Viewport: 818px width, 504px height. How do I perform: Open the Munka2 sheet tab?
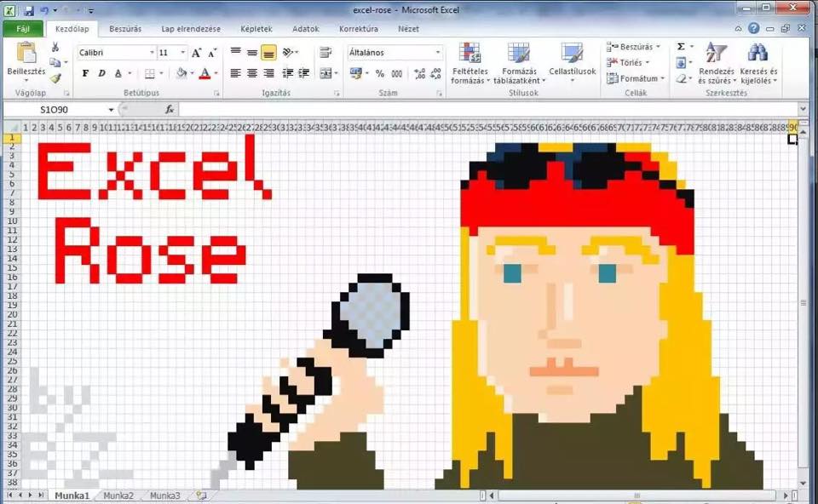pos(118,495)
